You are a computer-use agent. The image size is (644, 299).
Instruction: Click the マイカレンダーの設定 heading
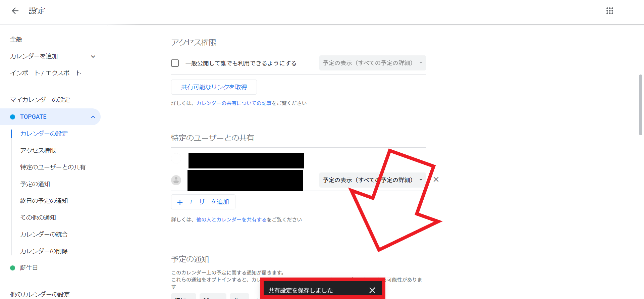[40, 100]
